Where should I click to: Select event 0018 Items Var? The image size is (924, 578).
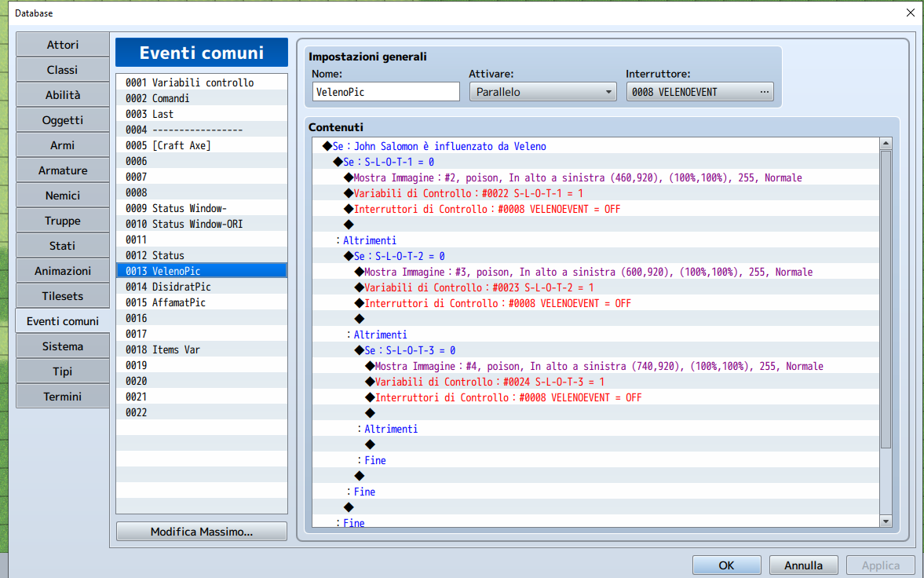[x=202, y=349]
